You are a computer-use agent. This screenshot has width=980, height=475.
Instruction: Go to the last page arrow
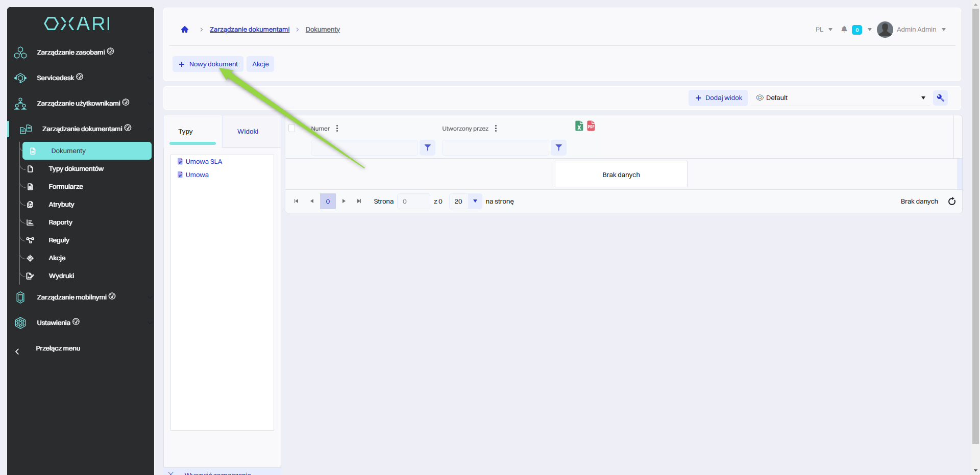point(359,202)
